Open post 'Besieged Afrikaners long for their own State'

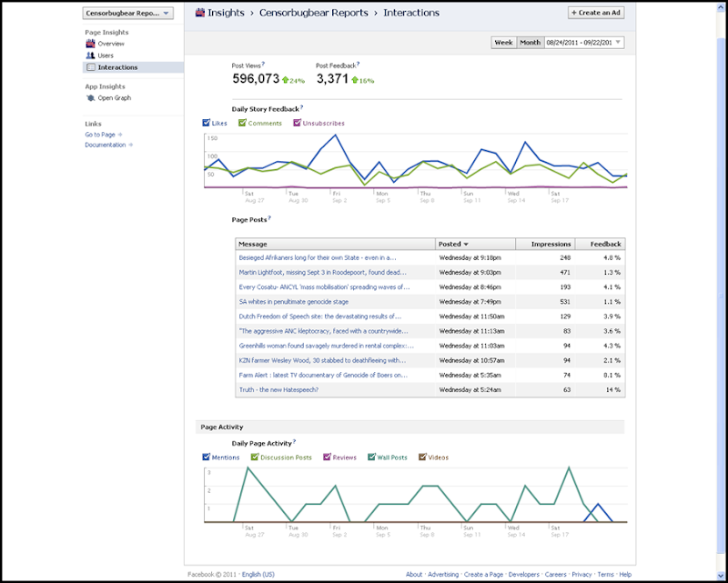pos(318,257)
